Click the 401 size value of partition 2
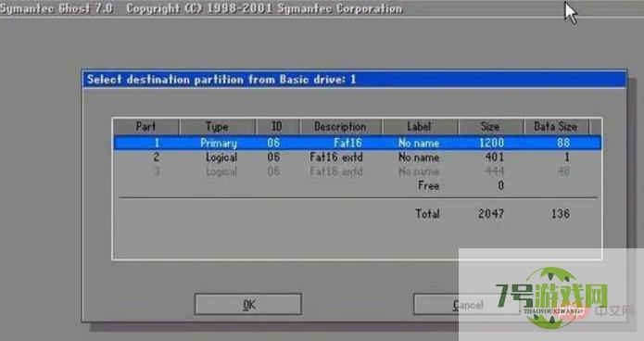 [494, 157]
